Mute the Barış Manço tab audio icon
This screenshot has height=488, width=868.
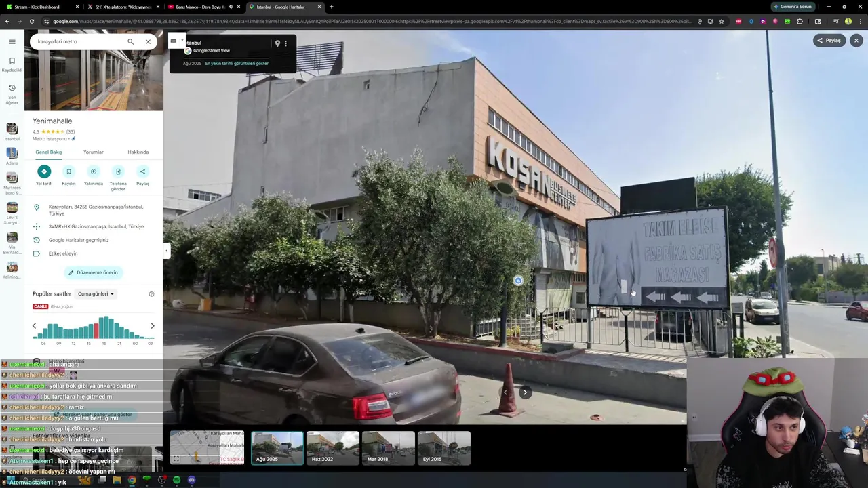coord(231,7)
